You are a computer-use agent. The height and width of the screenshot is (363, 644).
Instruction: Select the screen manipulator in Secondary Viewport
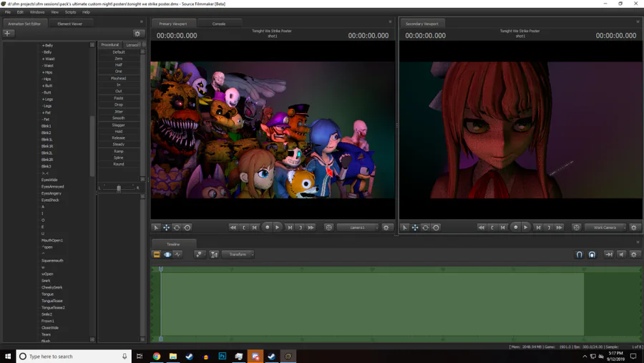(x=436, y=228)
